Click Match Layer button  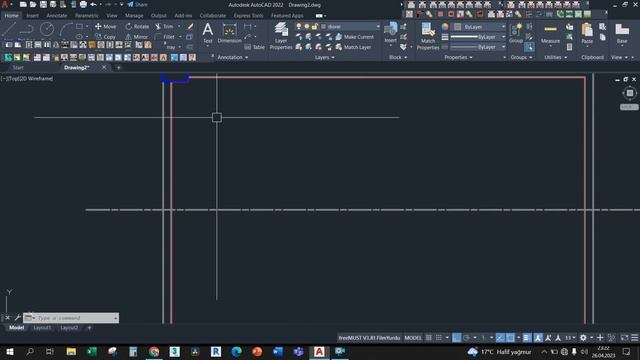tap(353, 47)
